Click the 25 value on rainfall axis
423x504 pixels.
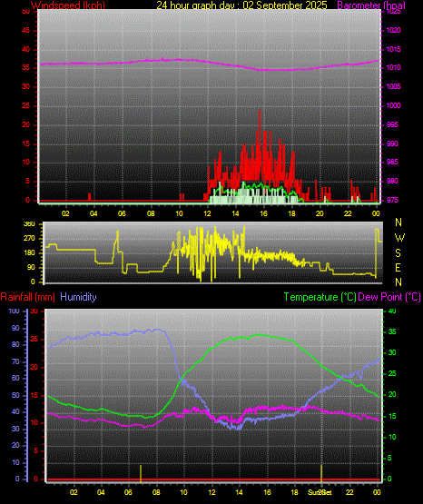tap(34, 339)
